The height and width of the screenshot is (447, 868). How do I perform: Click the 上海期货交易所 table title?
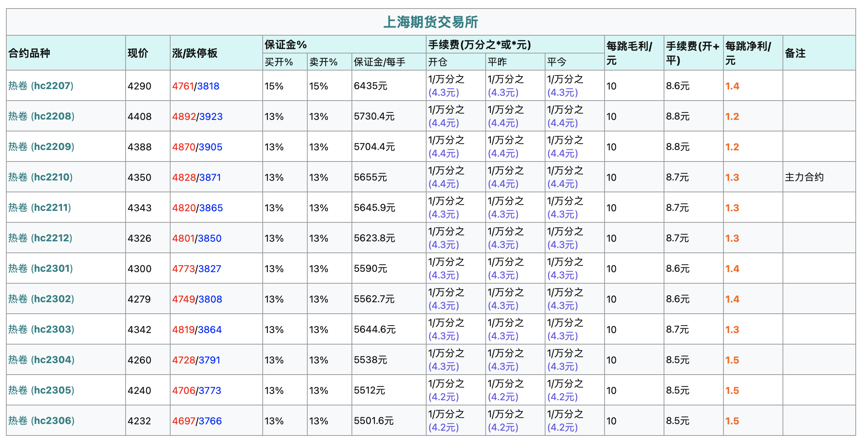click(431, 22)
